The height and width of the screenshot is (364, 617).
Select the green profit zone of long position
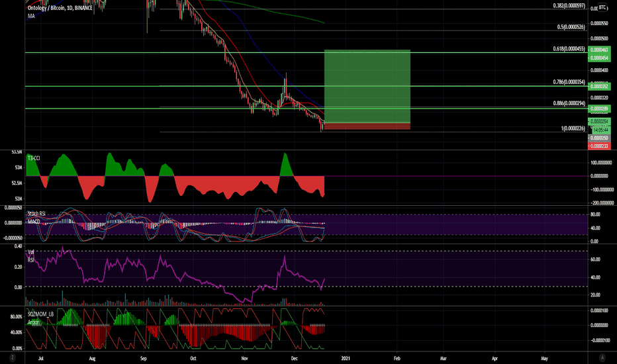click(367, 86)
